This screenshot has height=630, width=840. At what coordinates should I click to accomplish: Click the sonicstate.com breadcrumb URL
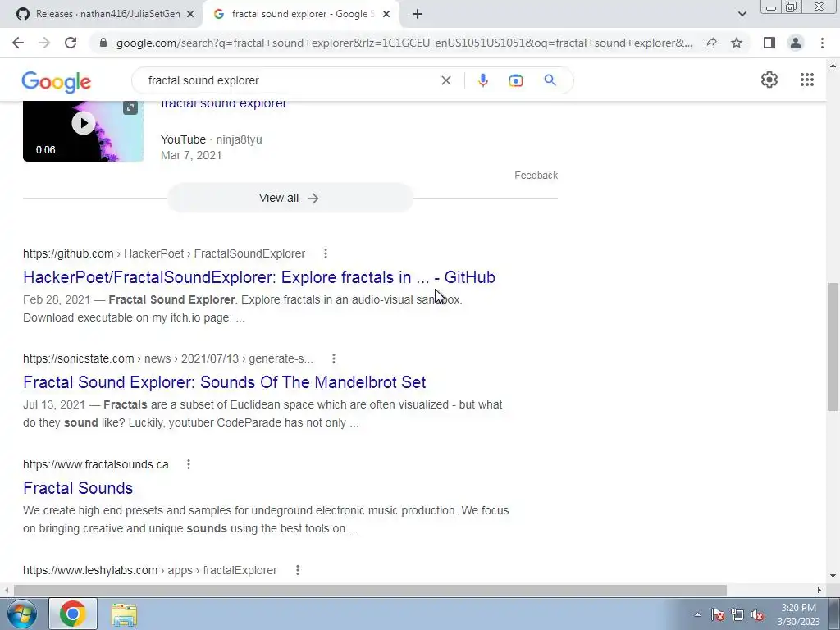pos(167,358)
